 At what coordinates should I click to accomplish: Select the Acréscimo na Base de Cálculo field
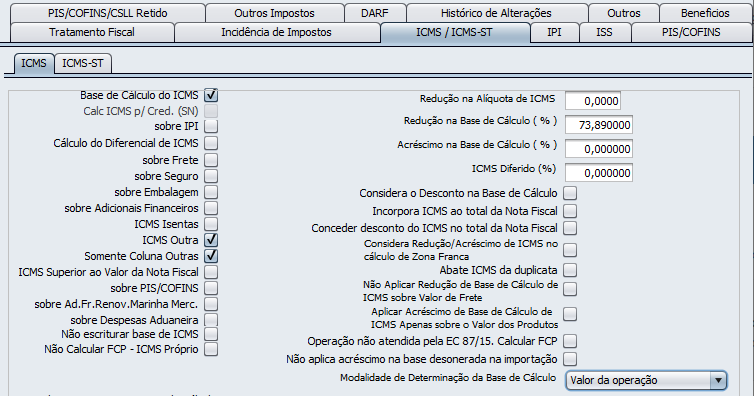pos(599,149)
